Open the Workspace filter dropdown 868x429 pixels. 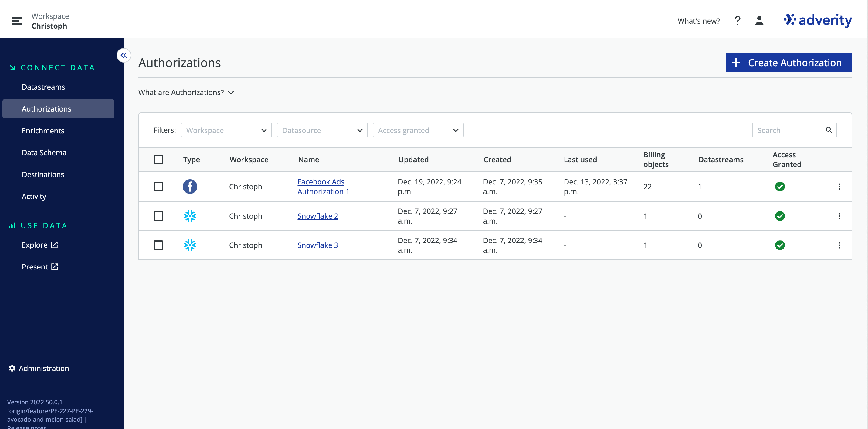coord(226,130)
